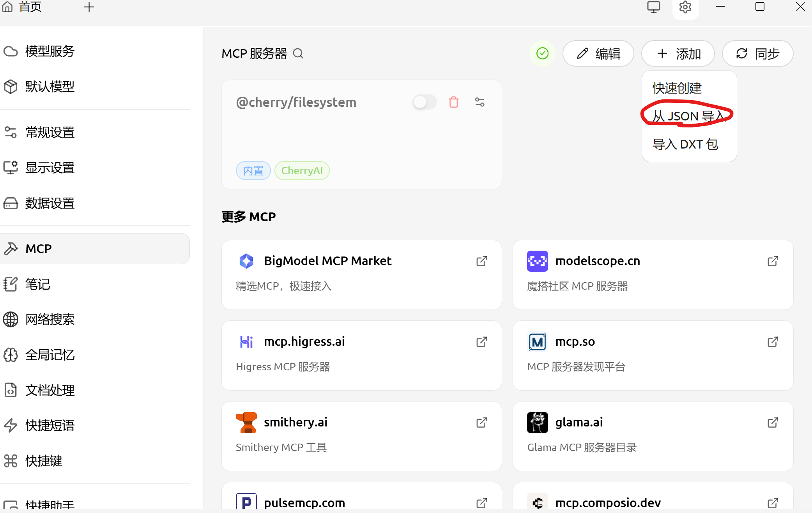
Task: Open 快捷键 settings
Action: pos(95,461)
